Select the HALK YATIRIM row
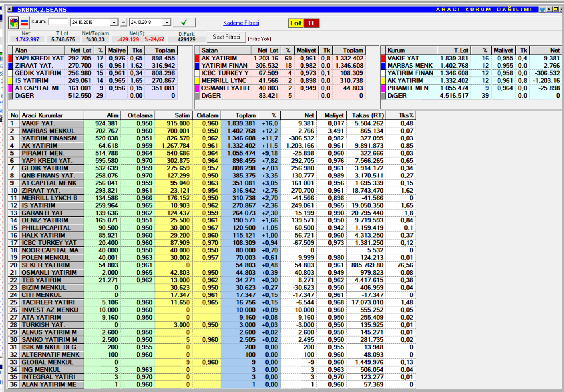Viewport: 564px width, 392px height. [x=212, y=235]
